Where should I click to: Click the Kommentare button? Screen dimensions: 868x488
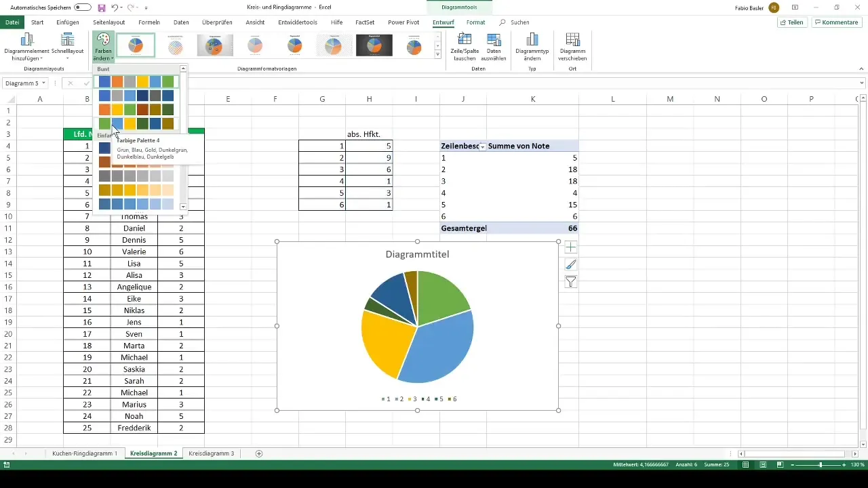pyautogui.click(x=836, y=22)
